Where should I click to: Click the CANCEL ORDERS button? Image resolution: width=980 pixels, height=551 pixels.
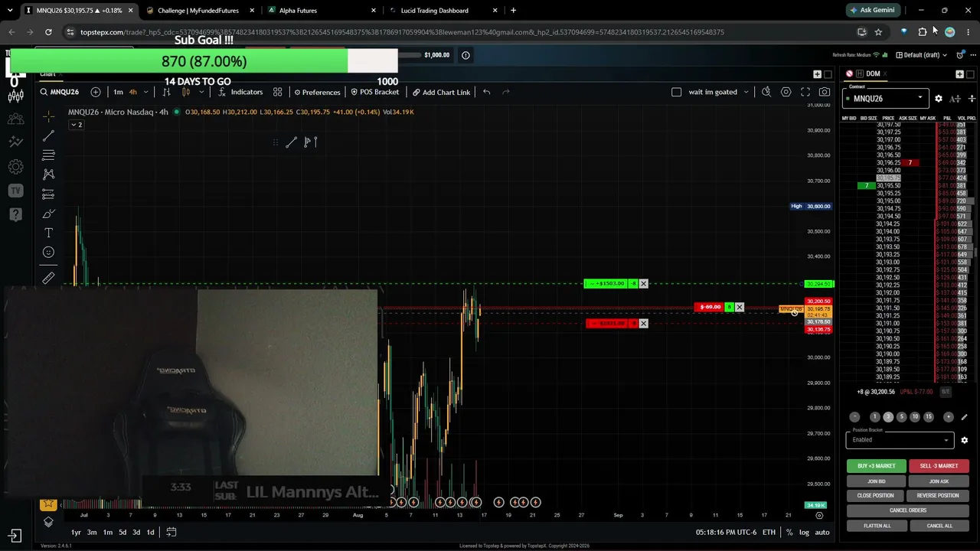coord(908,510)
